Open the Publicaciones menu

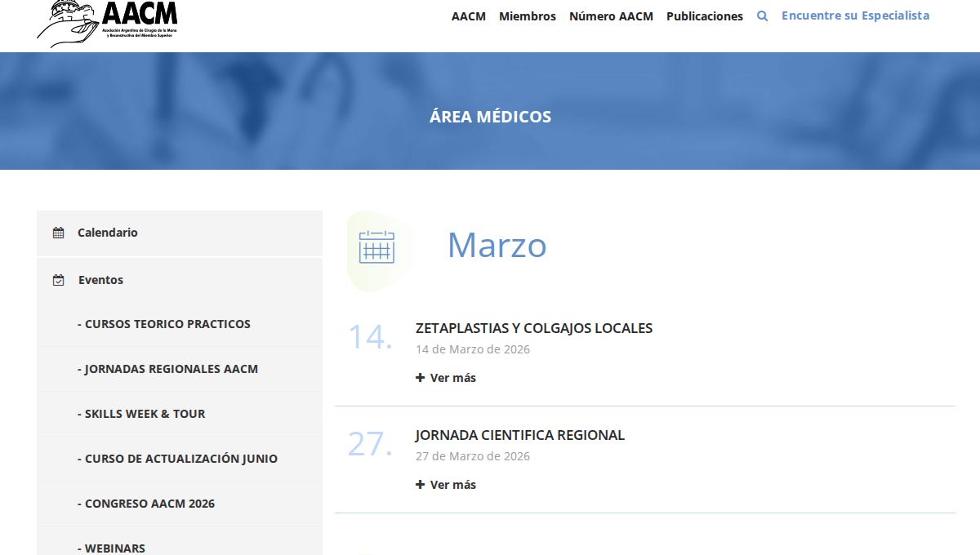pyautogui.click(x=705, y=16)
